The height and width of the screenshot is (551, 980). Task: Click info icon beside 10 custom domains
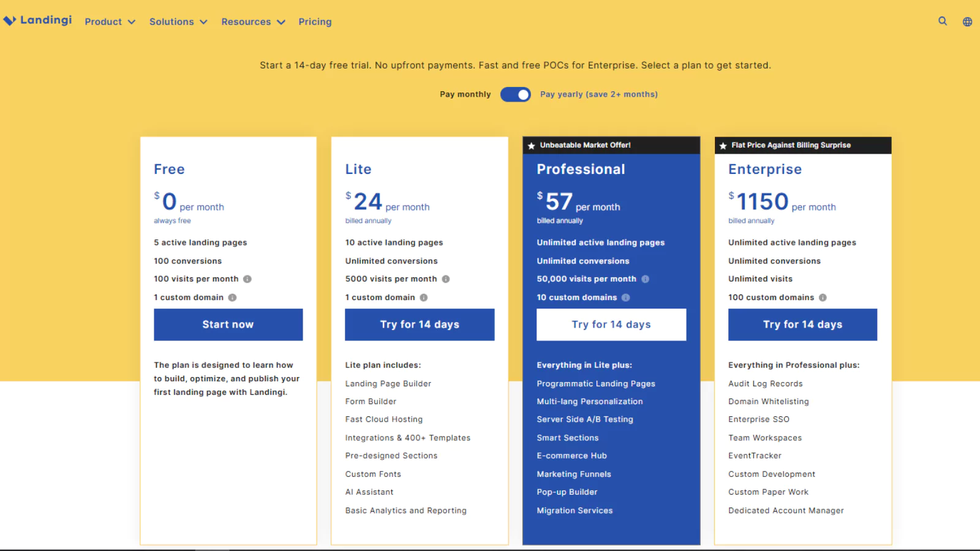point(625,298)
